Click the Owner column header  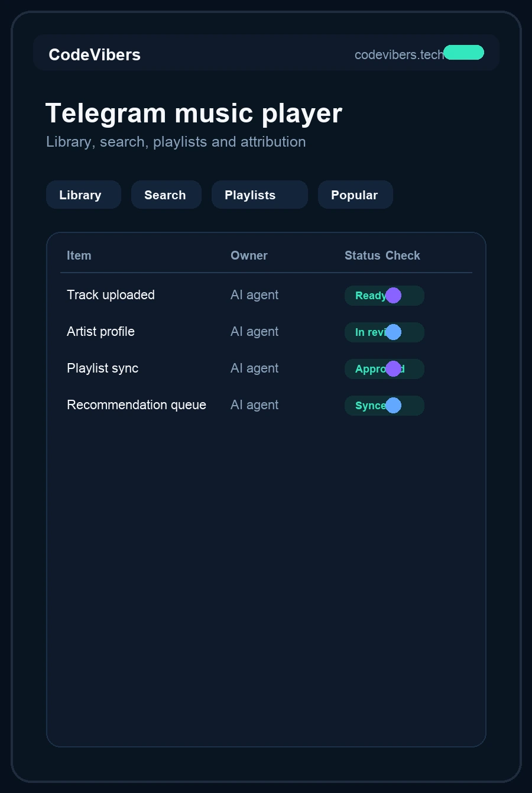(x=249, y=255)
